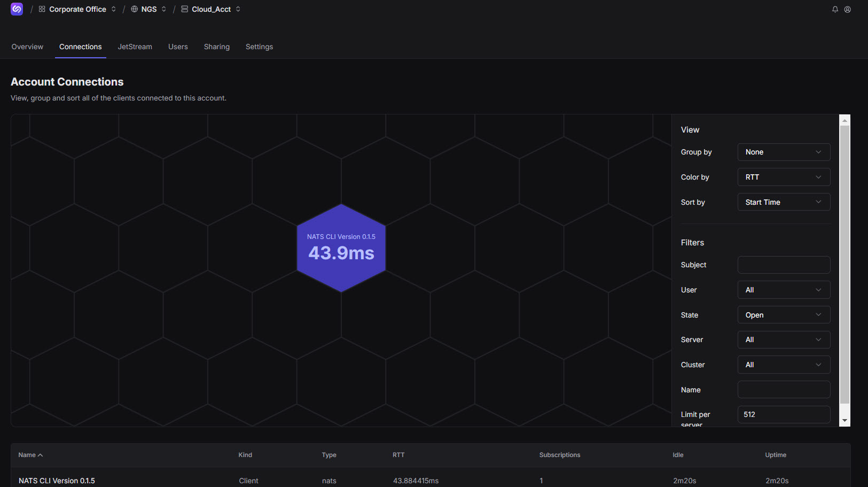Image resolution: width=868 pixels, height=487 pixels.
Task: Sort table by Idle column
Action: point(678,455)
